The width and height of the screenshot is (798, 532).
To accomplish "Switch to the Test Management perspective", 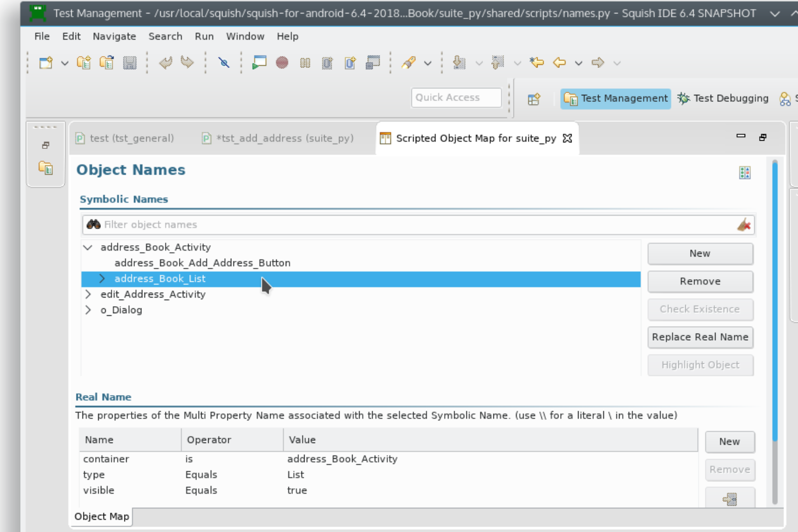I will (x=616, y=99).
